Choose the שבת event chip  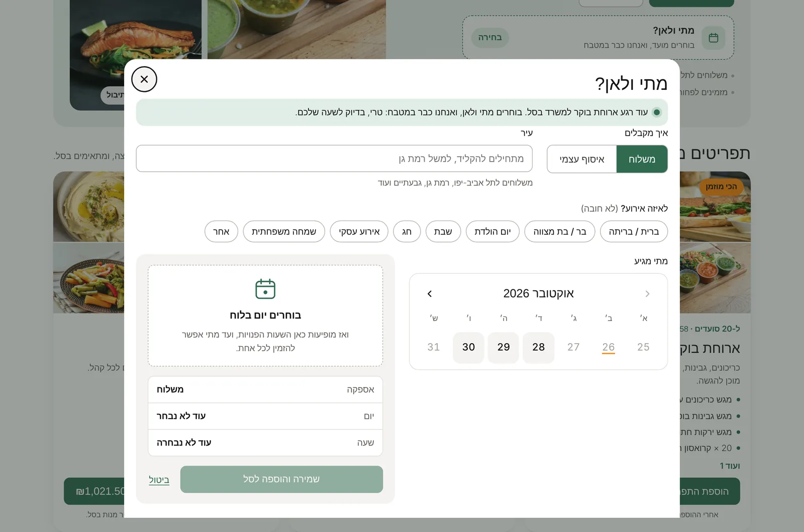tap(443, 232)
